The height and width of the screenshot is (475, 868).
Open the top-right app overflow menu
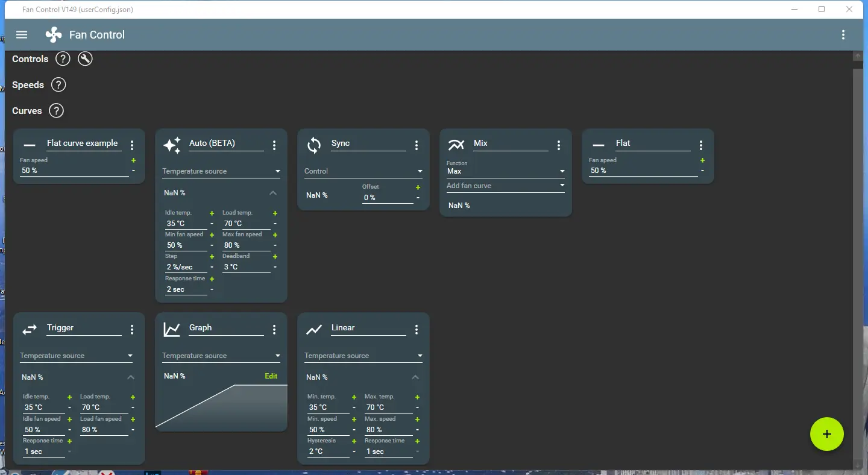click(x=843, y=35)
